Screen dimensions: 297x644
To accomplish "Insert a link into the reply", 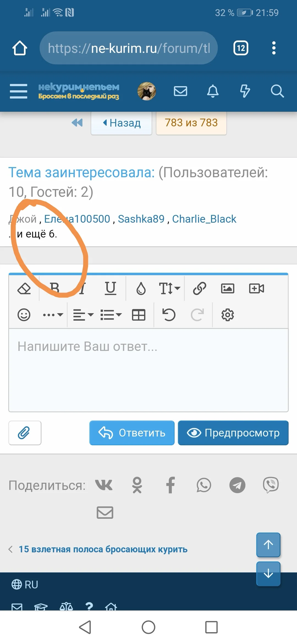I will tap(199, 288).
